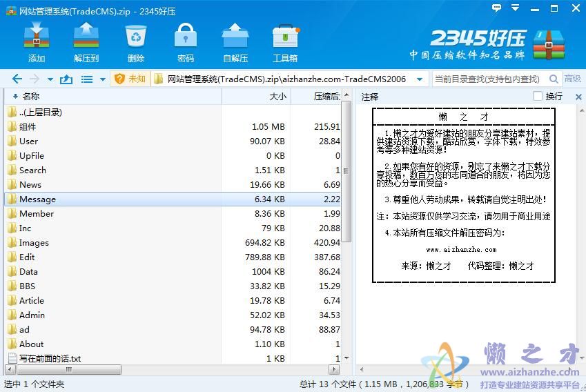The width and height of the screenshot is (586, 392).
Task: Click the file list vertical scrollbar thumb
Action: click(346, 171)
